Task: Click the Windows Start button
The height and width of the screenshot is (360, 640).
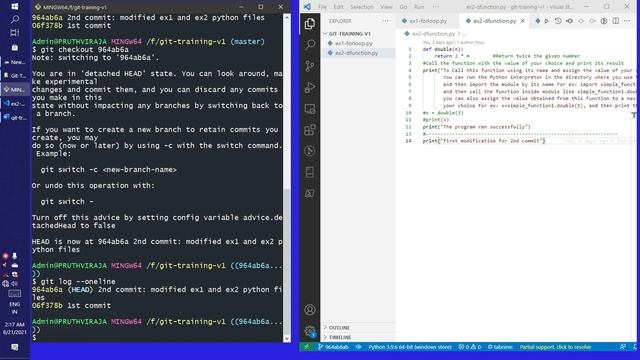Action: pyautogui.click(x=15, y=7)
